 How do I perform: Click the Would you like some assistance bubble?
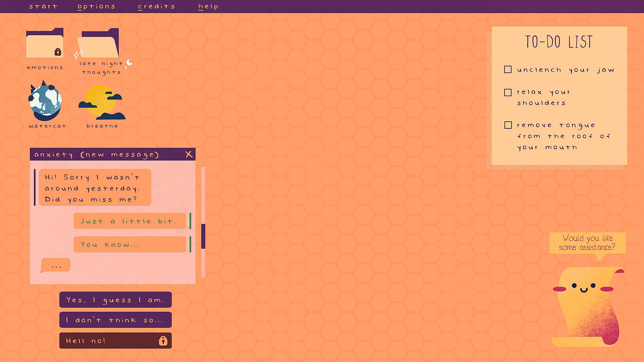[x=588, y=243]
